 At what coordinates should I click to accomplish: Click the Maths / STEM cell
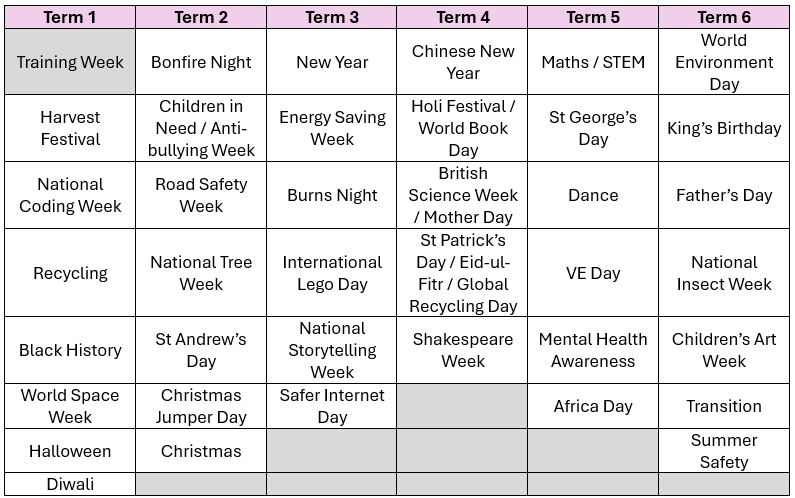[593, 62]
